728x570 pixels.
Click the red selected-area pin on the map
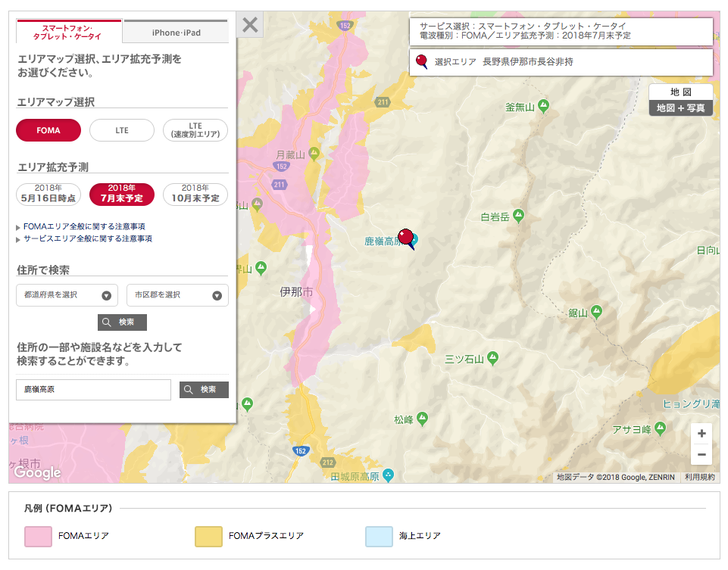(407, 238)
